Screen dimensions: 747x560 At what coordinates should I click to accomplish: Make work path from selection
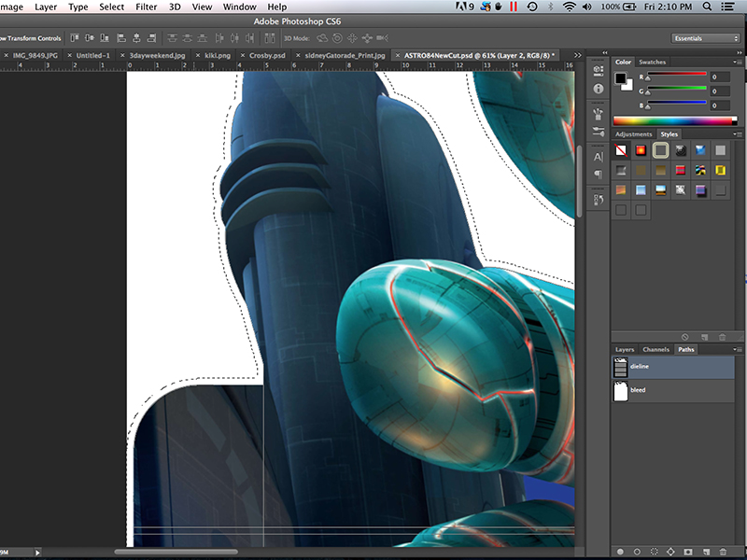[670, 552]
